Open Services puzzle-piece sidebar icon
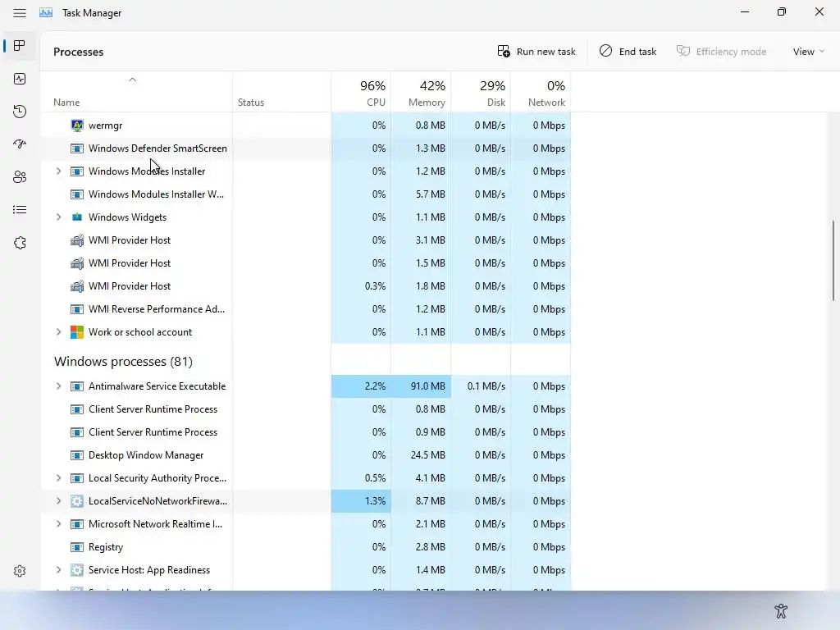840x630 pixels. pos(20,243)
